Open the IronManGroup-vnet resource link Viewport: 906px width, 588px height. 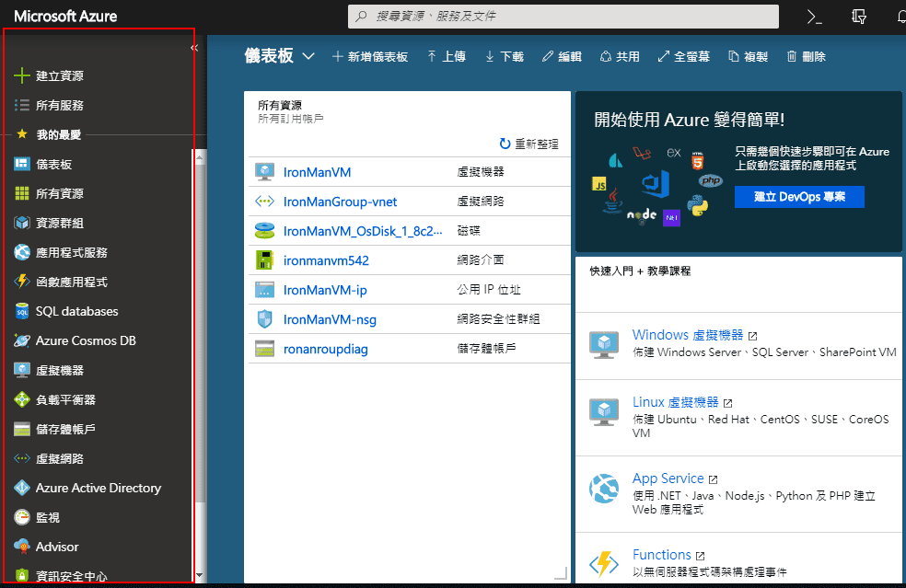pos(341,202)
